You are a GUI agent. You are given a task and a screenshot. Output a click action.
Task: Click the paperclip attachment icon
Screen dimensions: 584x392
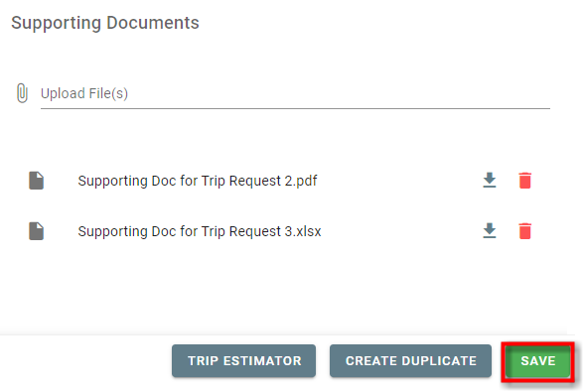[22, 93]
